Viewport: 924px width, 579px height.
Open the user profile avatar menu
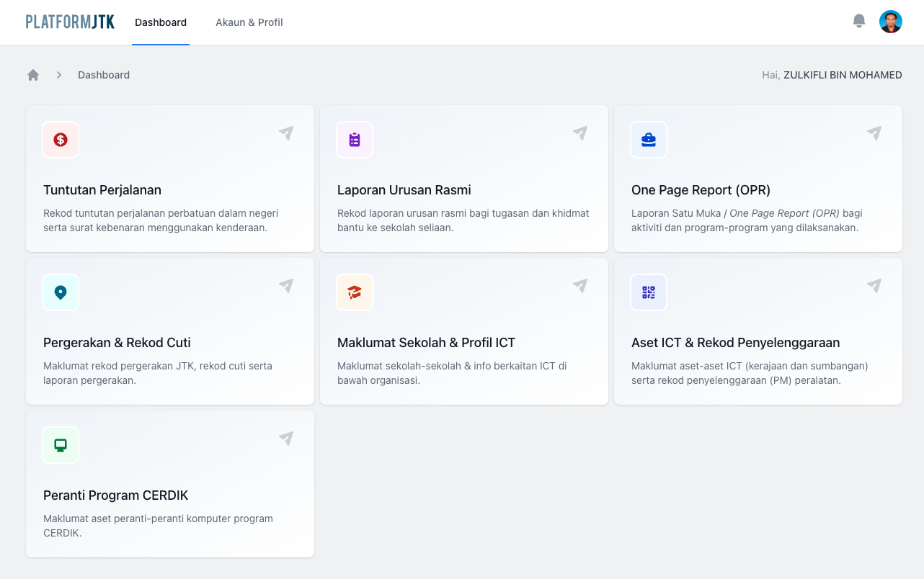[890, 22]
